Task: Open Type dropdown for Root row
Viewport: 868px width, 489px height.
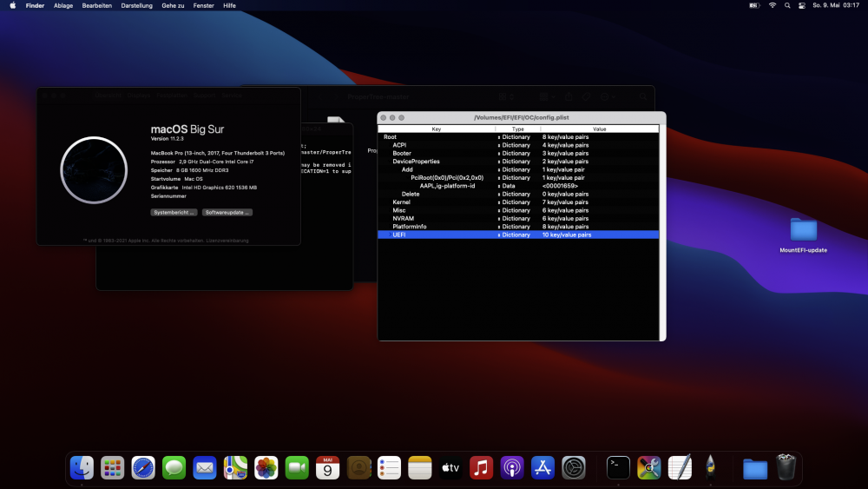Action: pos(499,136)
